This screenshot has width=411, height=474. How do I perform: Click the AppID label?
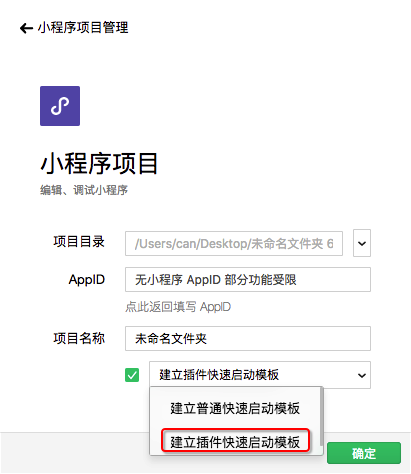(x=87, y=280)
